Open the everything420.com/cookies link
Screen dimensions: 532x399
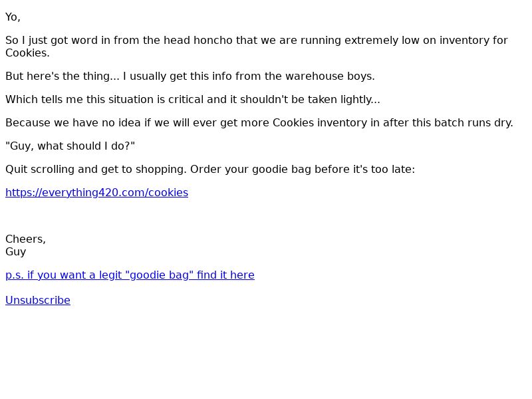click(96, 192)
